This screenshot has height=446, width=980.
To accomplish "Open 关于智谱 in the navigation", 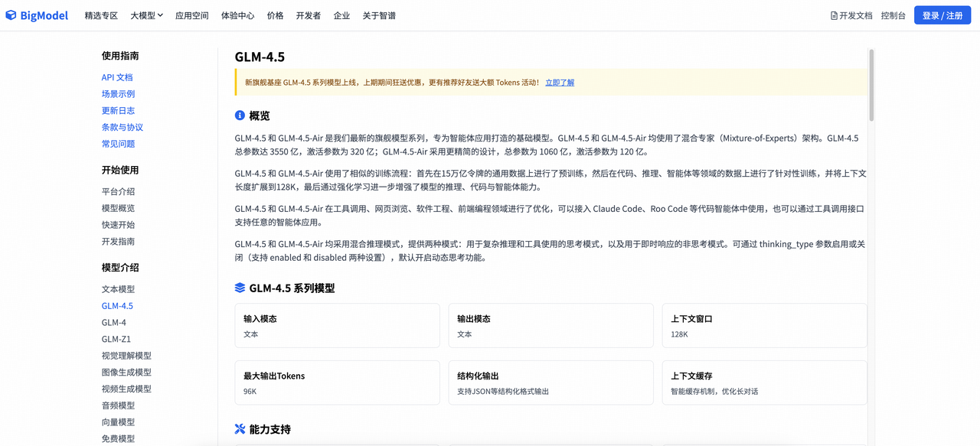I will [x=379, y=15].
